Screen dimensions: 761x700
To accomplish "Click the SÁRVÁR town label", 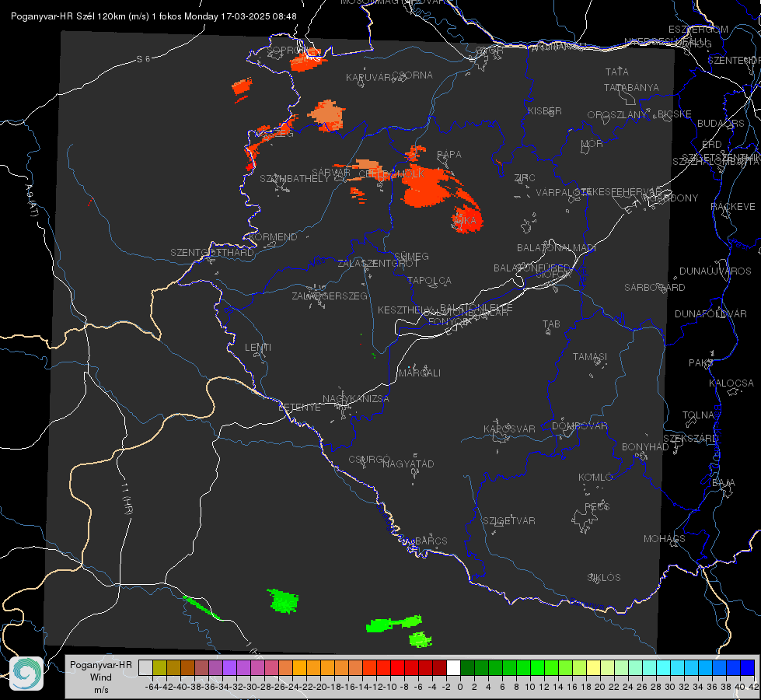I will (331, 173).
